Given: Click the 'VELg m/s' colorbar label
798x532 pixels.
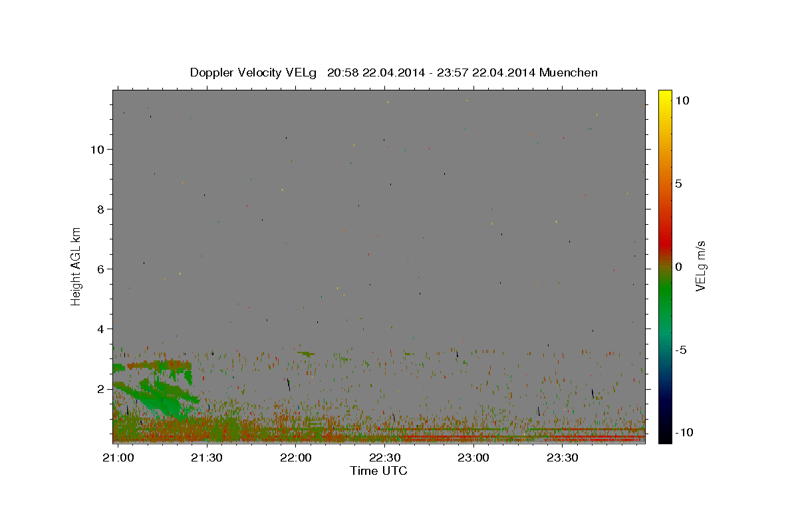Looking at the screenshot, I should pos(700,267).
